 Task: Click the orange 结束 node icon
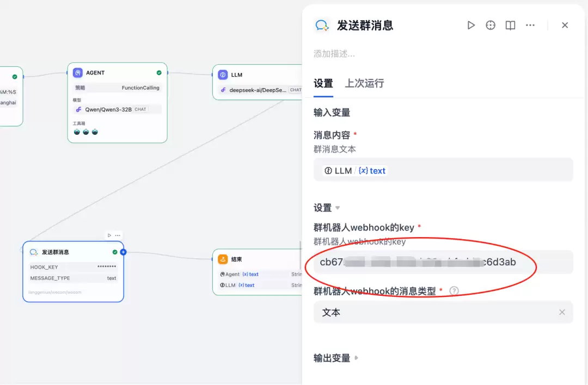pos(223,259)
